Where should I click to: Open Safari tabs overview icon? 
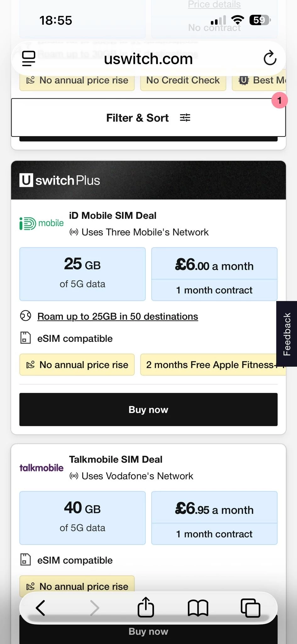click(x=250, y=608)
